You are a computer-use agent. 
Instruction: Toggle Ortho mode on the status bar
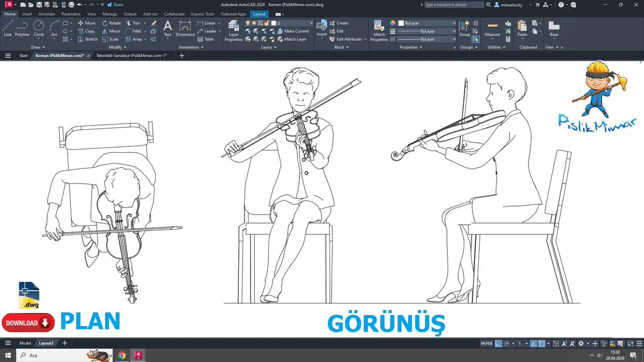pyautogui.click(x=498, y=343)
